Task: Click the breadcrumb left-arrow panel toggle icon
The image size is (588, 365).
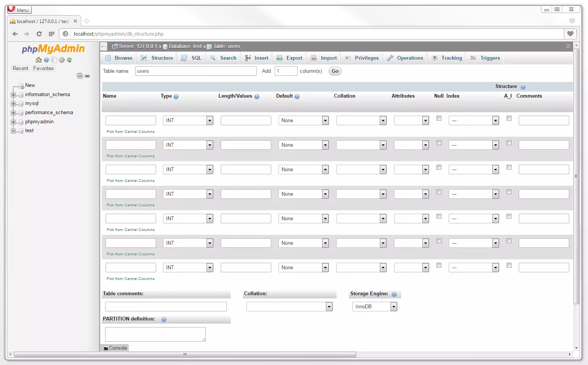Action: pos(104,46)
